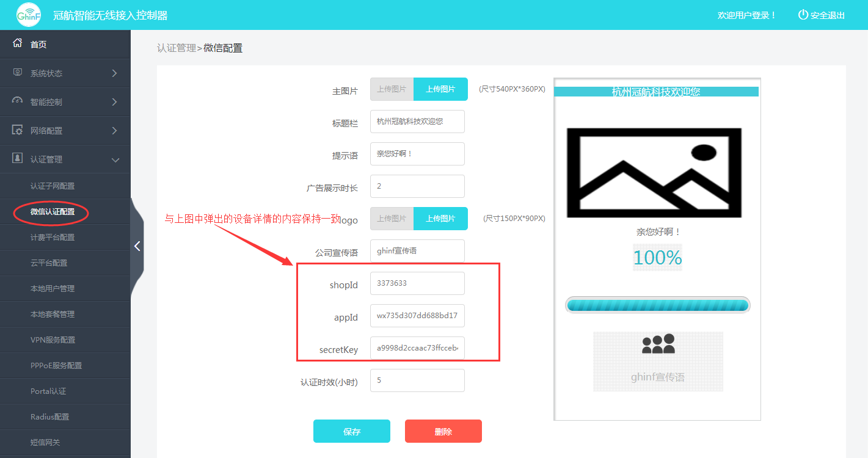This screenshot has width=868, height=458.
Task: Open 本地套餐管理 submenu item
Action: pos(53,314)
